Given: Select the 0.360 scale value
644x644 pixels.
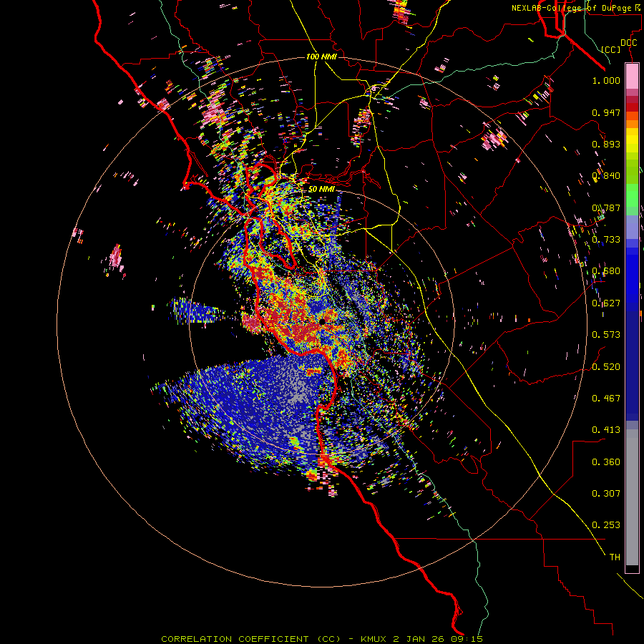Looking at the screenshot, I should pos(606,462).
